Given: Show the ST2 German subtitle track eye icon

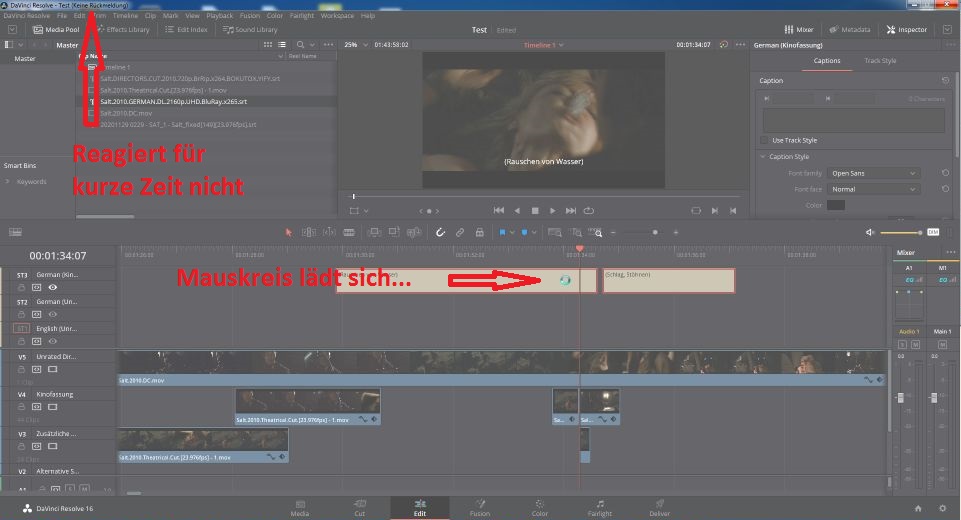Looking at the screenshot, I should click(x=53, y=314).
